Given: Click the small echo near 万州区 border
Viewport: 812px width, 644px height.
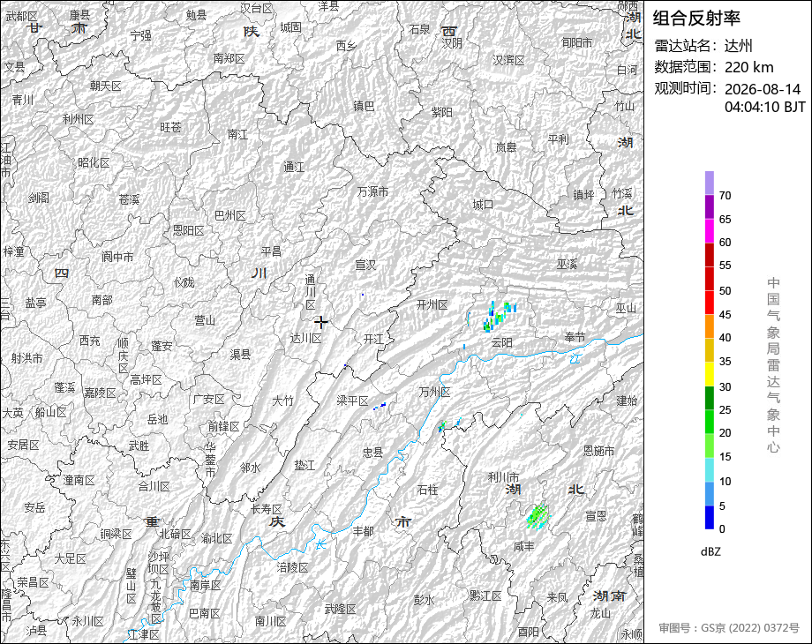Looking at the screenshot, I should point(441,427).
